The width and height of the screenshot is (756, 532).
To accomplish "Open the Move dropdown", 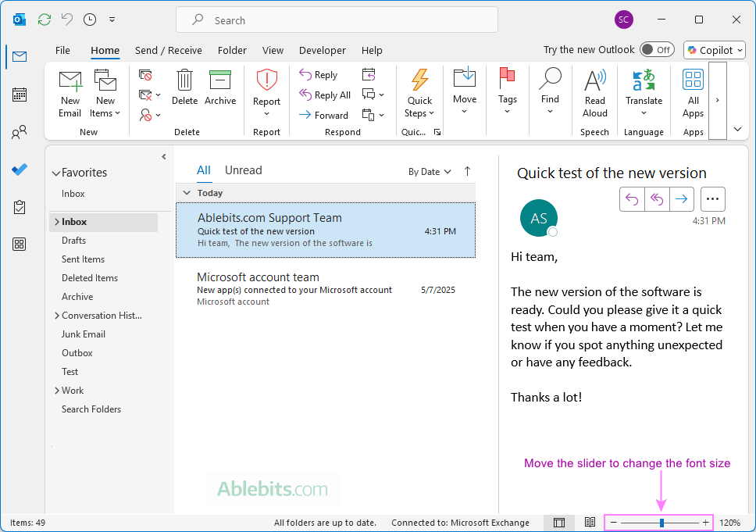I will [x=465, y=91].
